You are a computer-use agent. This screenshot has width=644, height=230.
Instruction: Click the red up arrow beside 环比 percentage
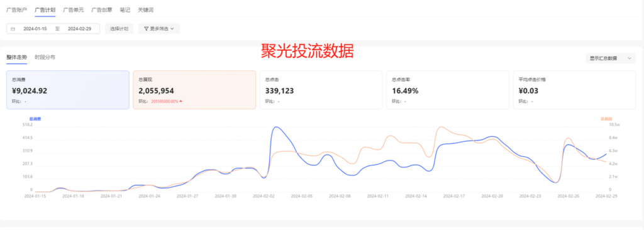pos(180,101)
